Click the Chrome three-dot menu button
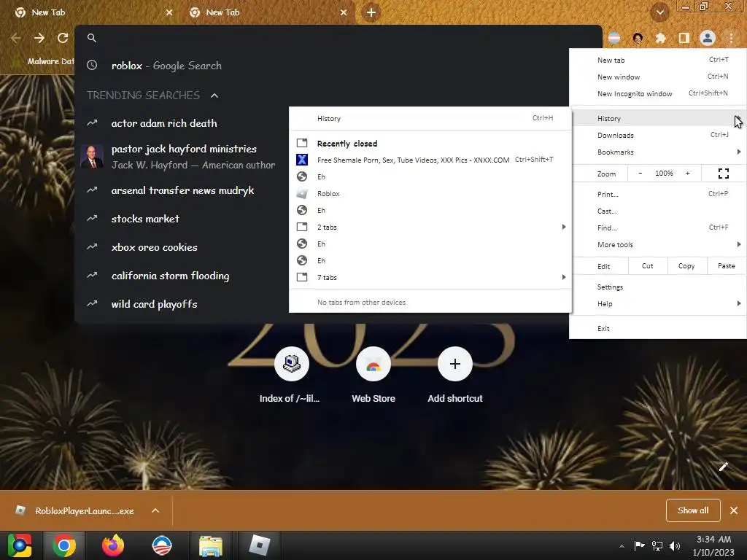This screenshot has width=747, height=560. pos(731,38)
